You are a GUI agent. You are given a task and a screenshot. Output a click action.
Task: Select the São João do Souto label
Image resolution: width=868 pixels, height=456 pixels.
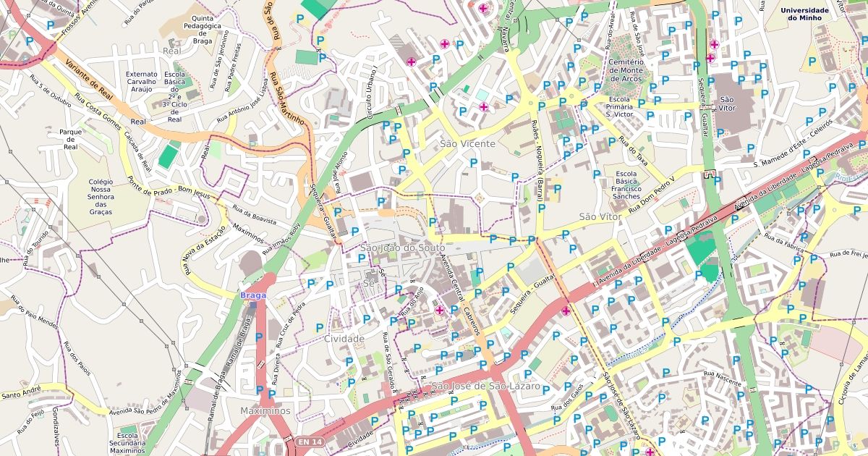403,248
